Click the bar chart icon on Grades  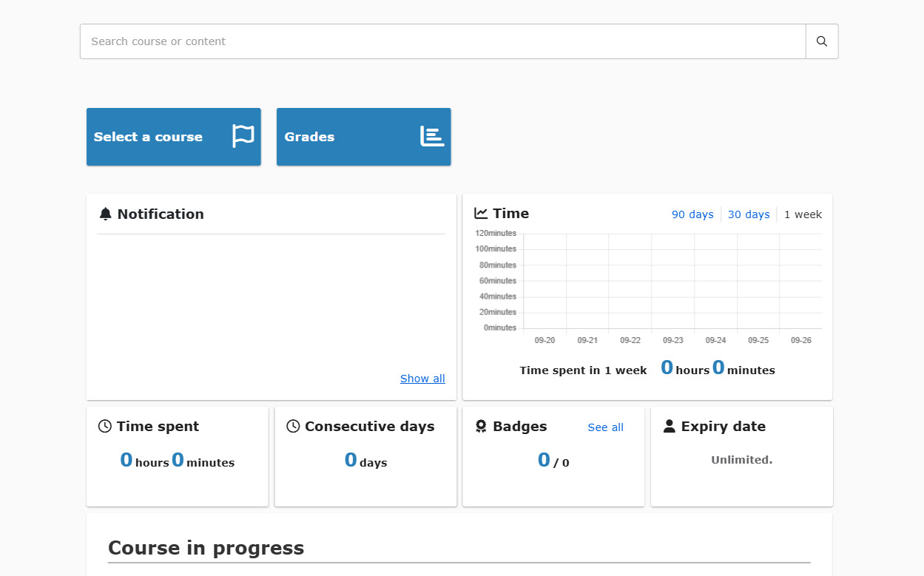point(432,137)
